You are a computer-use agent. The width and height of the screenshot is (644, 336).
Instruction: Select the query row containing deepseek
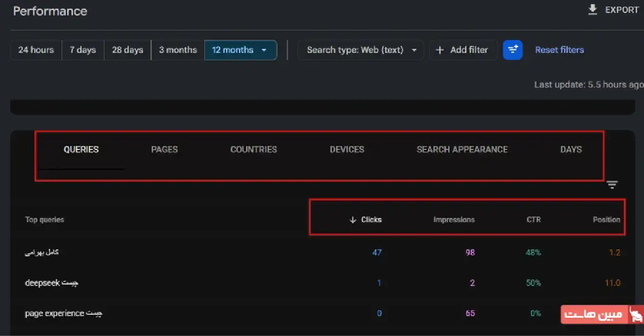pos(323,283)
